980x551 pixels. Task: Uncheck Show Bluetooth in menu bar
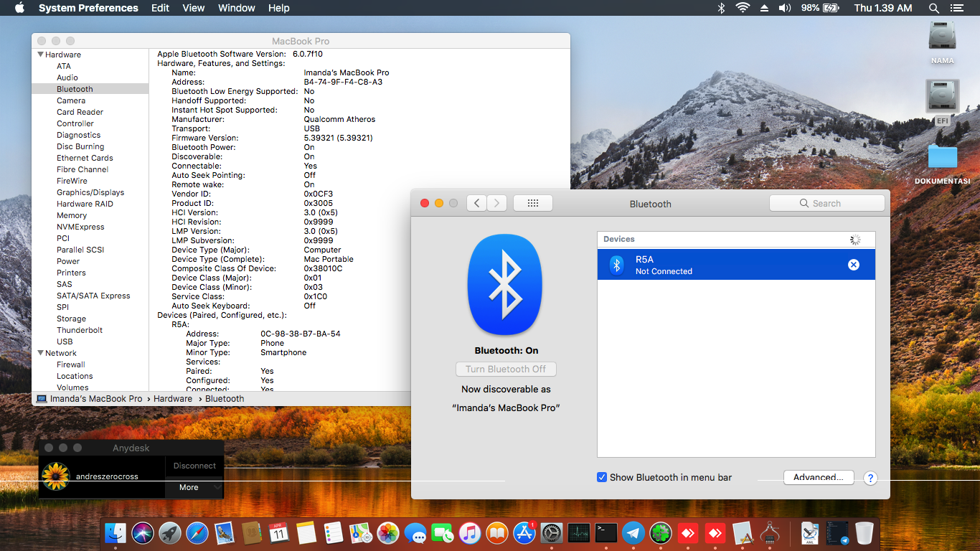coord(602,477)
